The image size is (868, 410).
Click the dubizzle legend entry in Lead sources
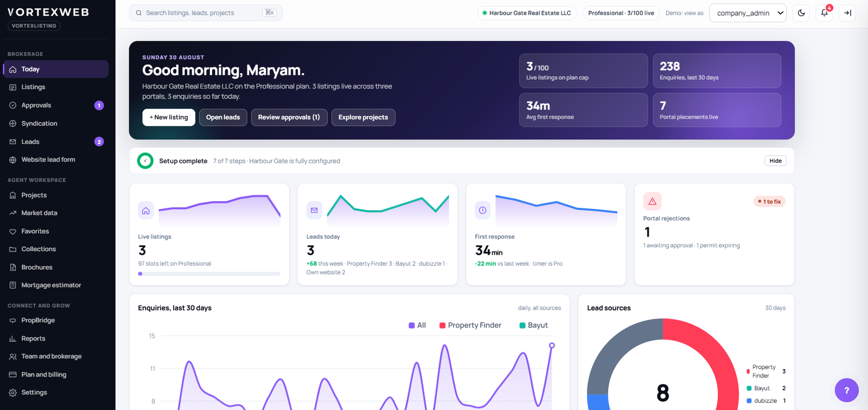767,401
